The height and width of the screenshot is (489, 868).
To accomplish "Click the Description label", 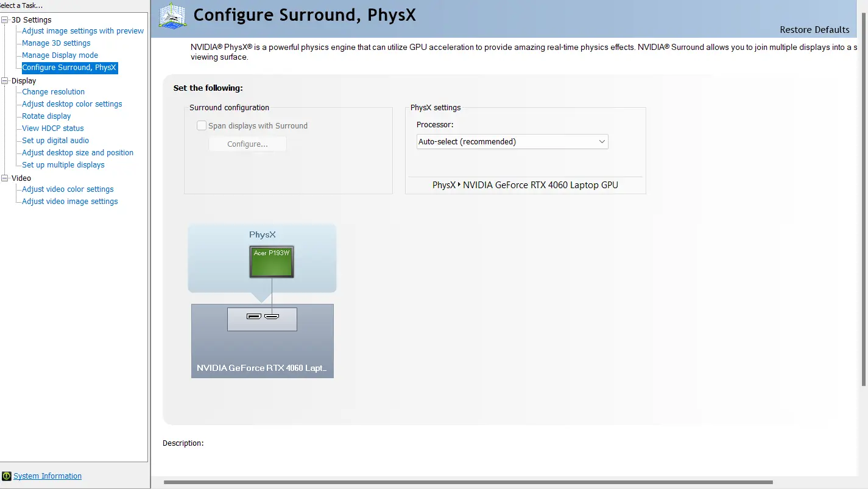I will point(183,443).
